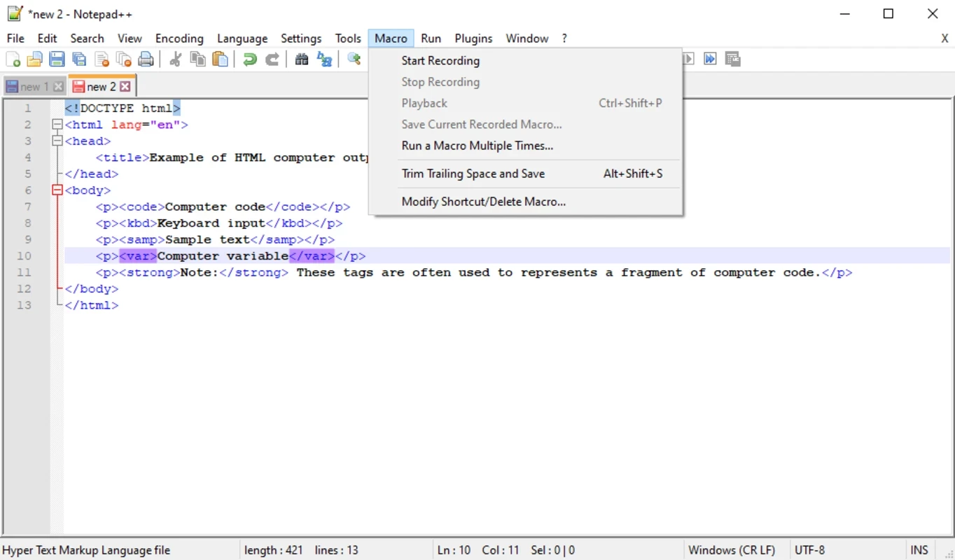Click the Open file folder icon
Screen dimensions: 955x560
(x=34, y=59)
